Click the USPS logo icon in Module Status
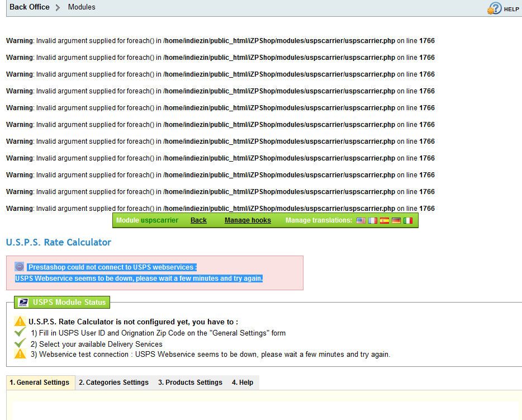Screen dimensions: 522x420 (23, 303)
